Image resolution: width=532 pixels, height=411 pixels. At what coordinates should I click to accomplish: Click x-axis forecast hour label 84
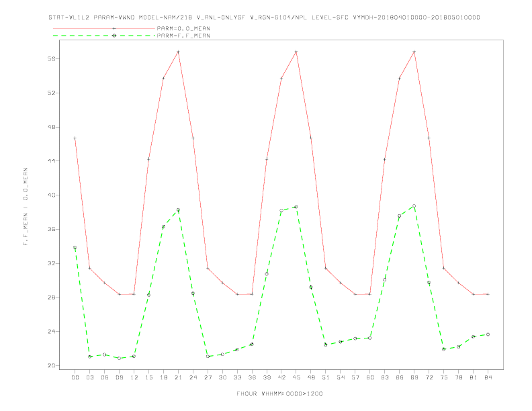[488, 377]
